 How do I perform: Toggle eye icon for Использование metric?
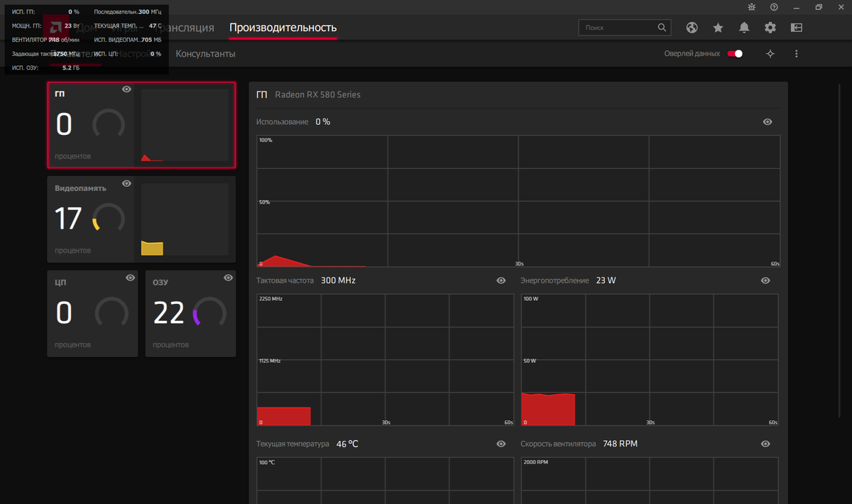[x=768, y=122]
